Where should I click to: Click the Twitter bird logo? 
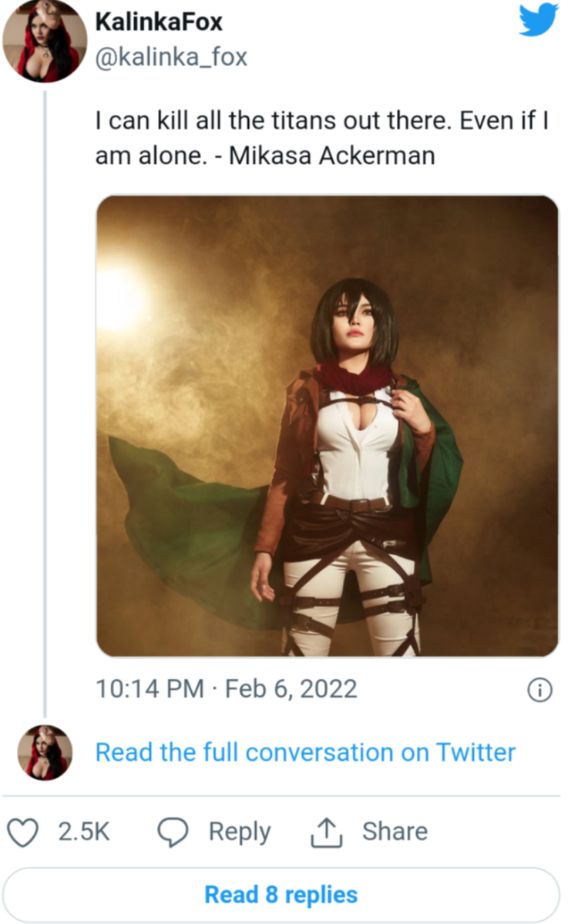(538, 21)
